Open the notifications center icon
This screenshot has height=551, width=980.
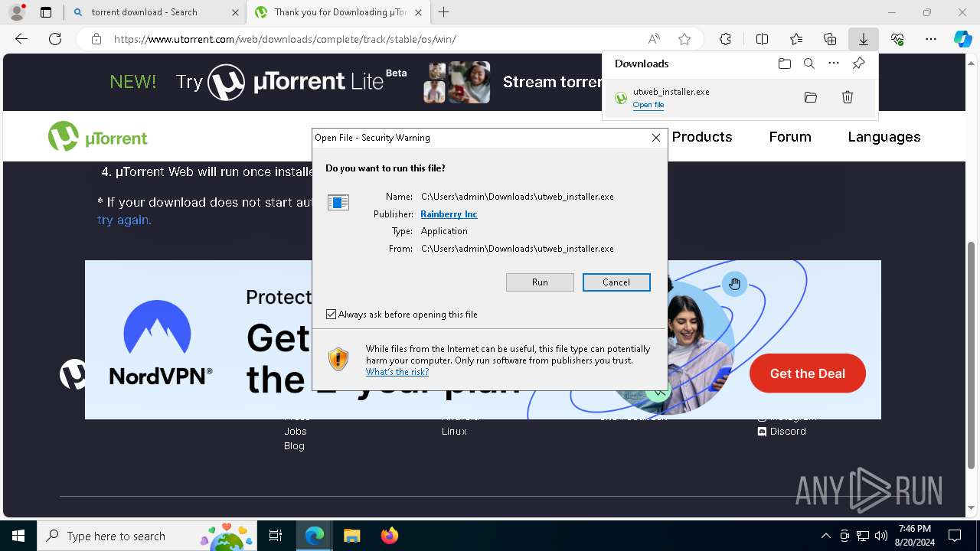tap(955, 536)
